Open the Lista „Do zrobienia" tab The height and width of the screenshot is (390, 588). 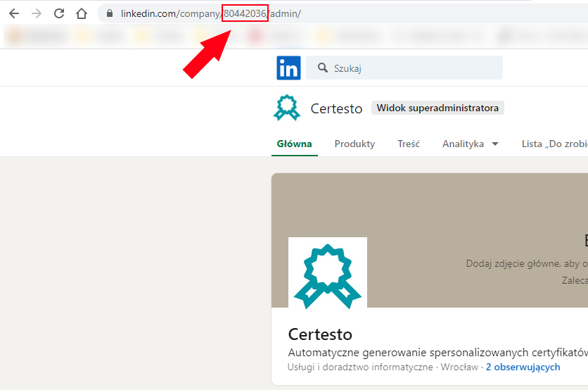(x=555, y=144)
